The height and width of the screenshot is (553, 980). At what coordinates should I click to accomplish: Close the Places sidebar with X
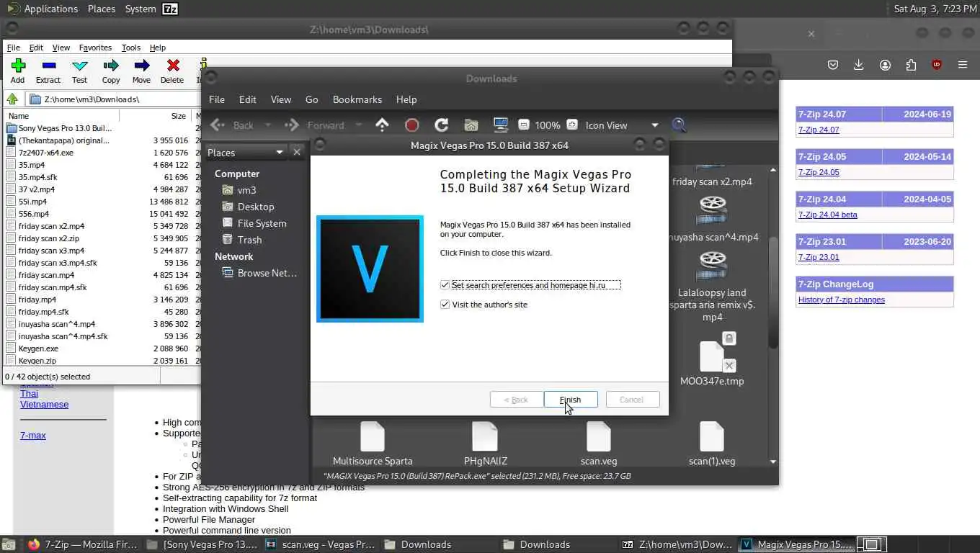296,152
